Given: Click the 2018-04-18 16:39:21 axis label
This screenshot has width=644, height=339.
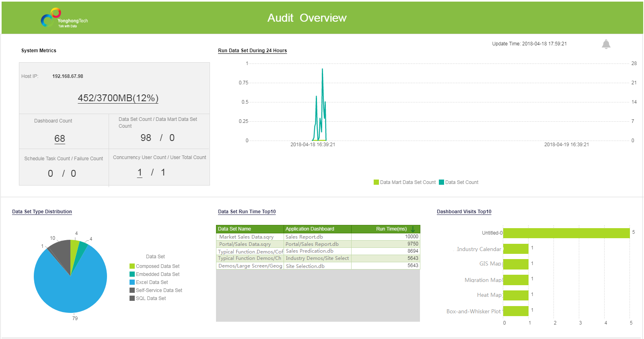Looking at the screenshot, I should (313, 145).
